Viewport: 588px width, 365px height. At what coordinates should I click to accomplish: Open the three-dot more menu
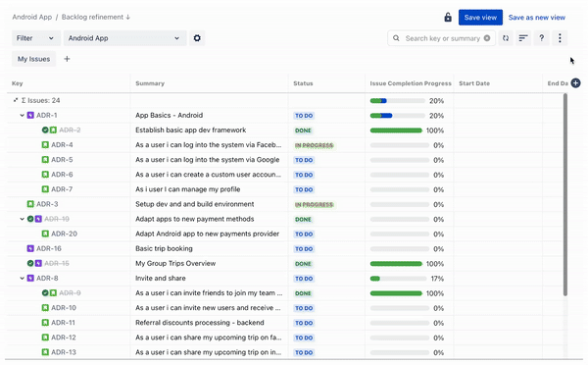coord(560,38)
